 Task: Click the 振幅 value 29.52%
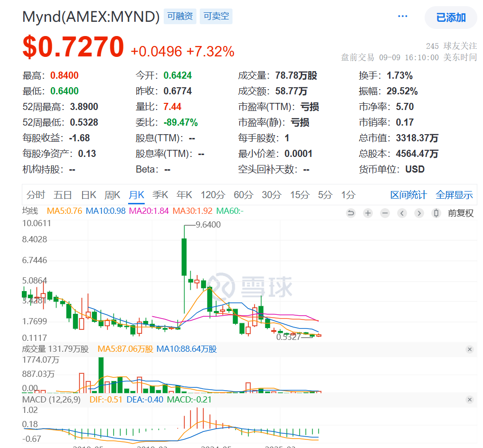(402, 91)
